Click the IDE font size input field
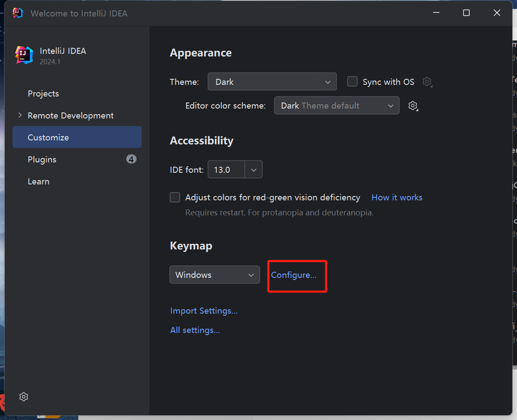This screenshot has height=420, width=517. click(227, 170)
